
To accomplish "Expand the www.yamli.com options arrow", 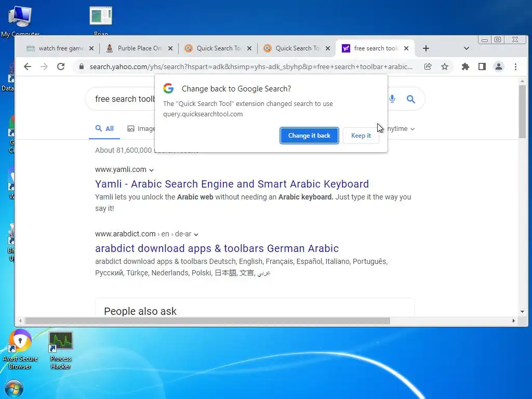I will (x=151, y=170).
